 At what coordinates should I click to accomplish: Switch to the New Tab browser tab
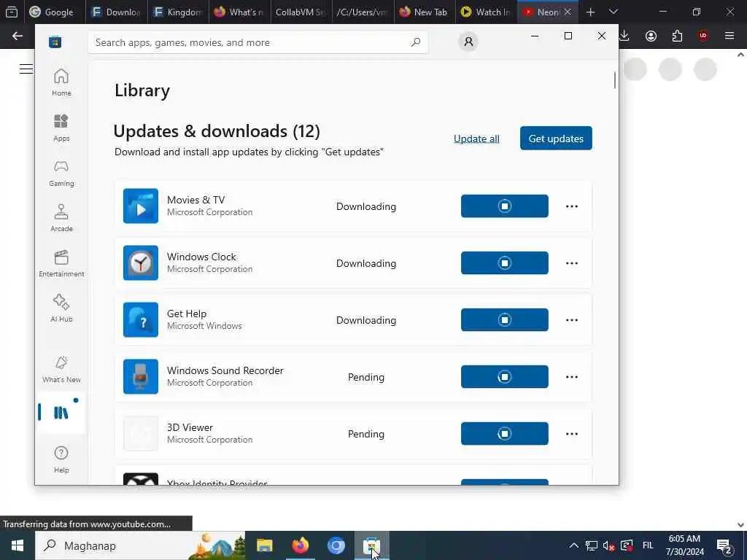[424, 12]
